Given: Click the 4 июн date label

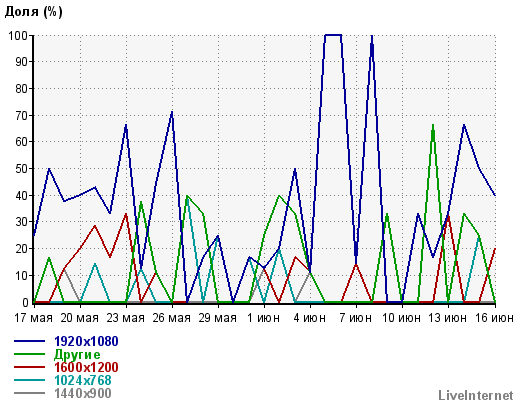Looking at the screenshot, I should click(310, 318).
